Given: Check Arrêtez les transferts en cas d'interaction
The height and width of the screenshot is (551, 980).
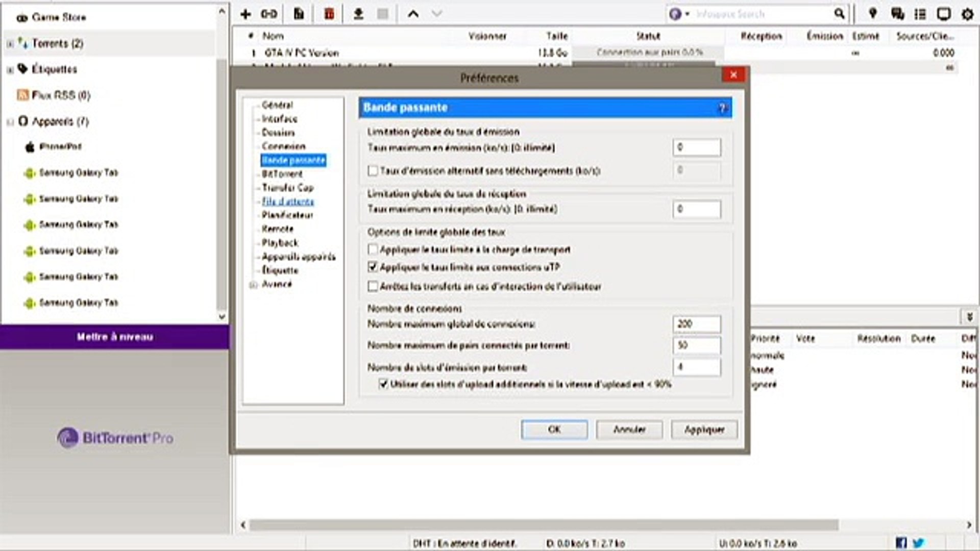Looking at the screenshot, I should (373, 286).
